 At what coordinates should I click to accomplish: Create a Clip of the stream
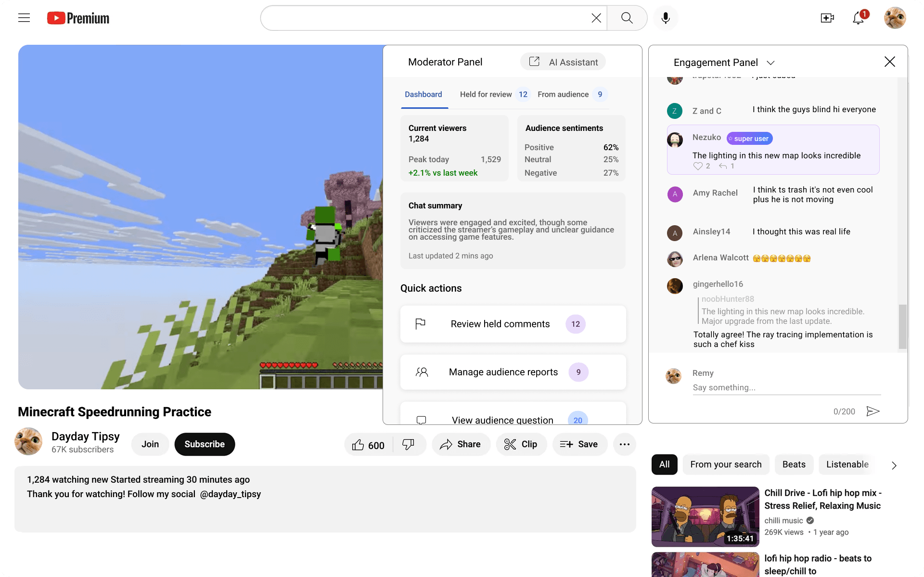point(521,444)
